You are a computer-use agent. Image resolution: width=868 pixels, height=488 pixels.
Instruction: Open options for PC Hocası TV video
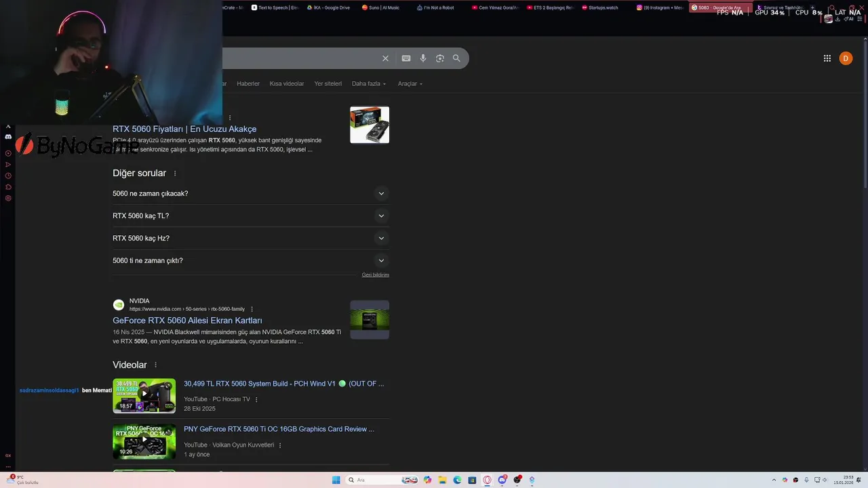pos(256,399)
